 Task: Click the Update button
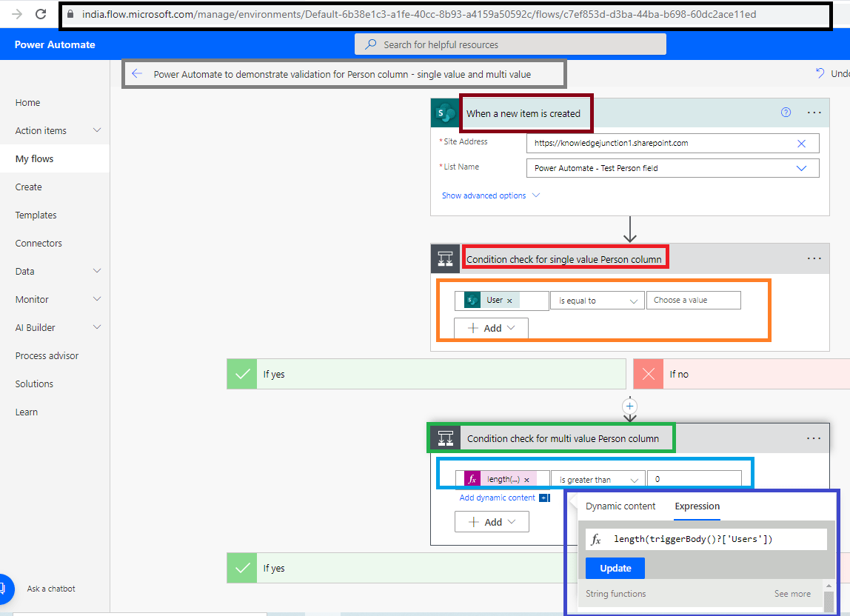tap(615, 568)
